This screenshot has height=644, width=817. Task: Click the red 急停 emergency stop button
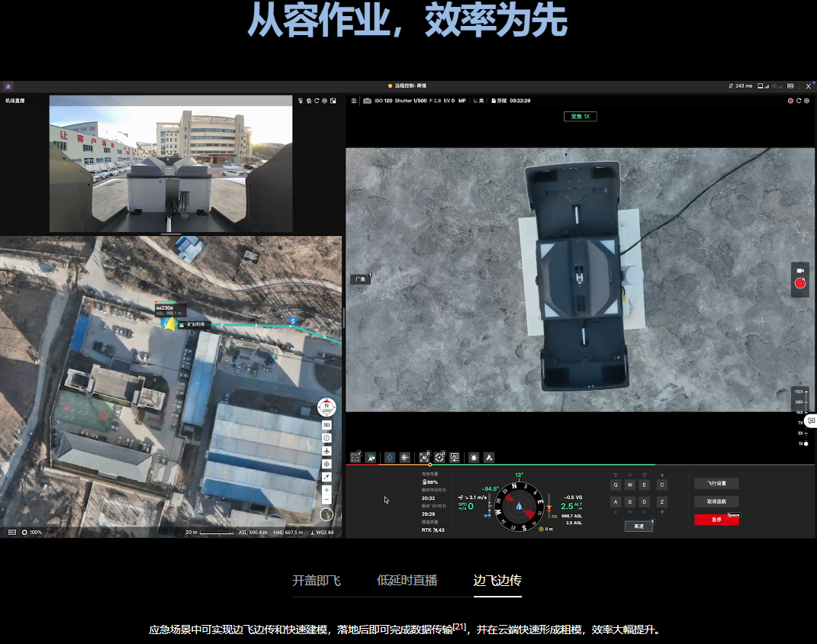point(716,520)
